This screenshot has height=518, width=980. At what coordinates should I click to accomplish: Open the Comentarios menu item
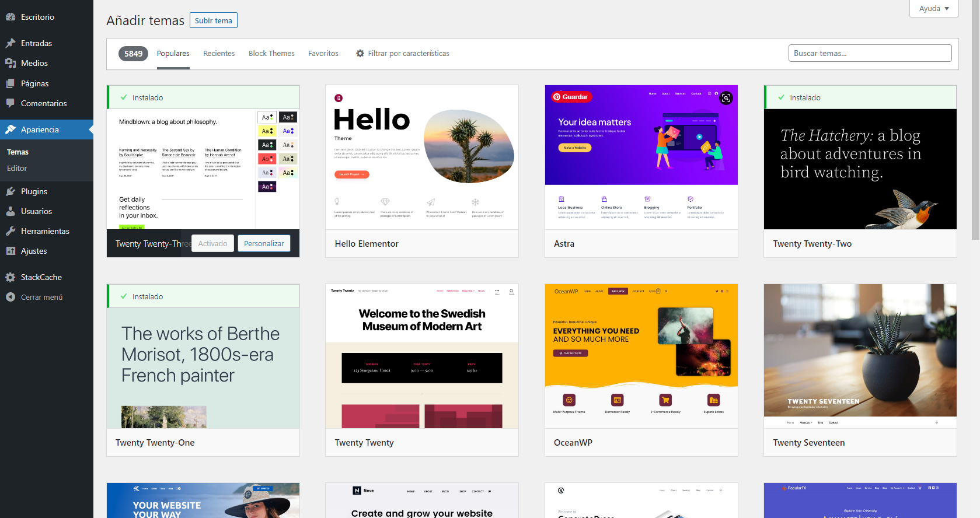tap(47, 103)
